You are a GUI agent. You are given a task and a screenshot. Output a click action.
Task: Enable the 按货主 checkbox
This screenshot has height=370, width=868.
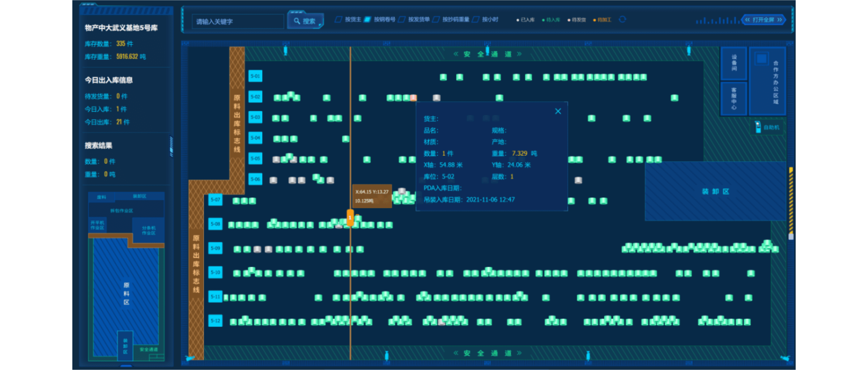(338, 20)
